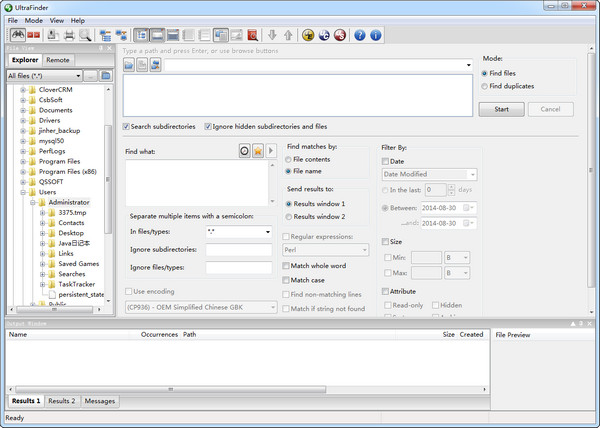Click the Ignore subdirectories input field
Image resolution: width=600 pixels, height=428 pixels.
click(x=239, y=250)
